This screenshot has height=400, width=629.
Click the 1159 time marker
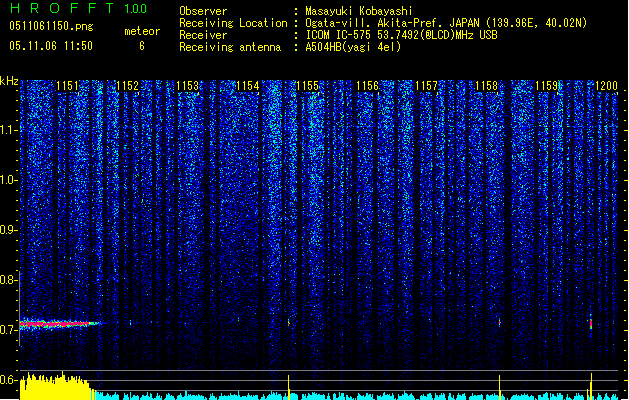click(x=546, y=86)
